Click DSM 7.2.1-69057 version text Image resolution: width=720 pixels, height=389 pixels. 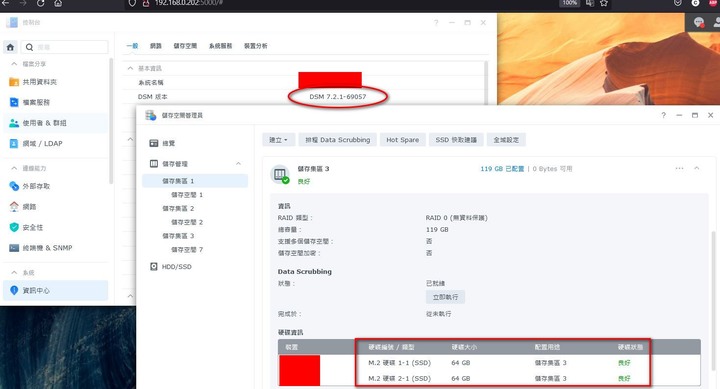click(338, 97)
